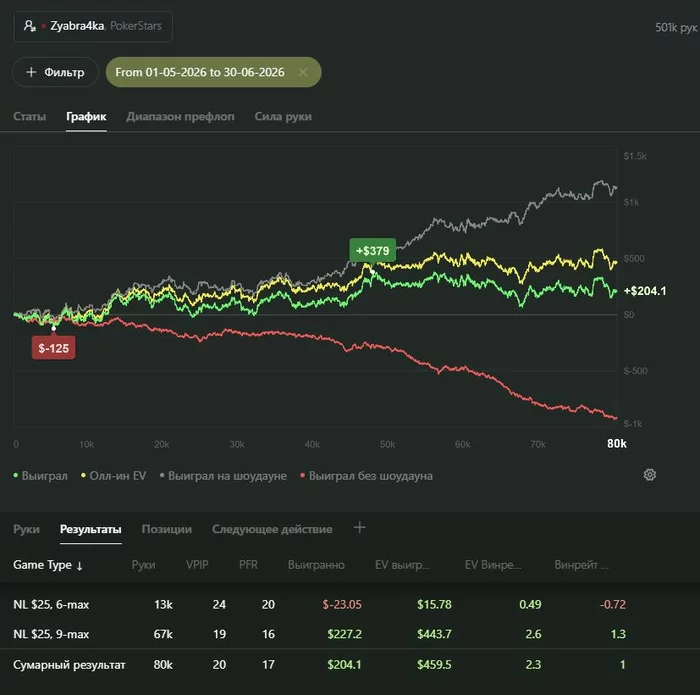This screenshot has width=700, height=695.
Task: Open the Сила руки tab
Action: tap(283, 117)
